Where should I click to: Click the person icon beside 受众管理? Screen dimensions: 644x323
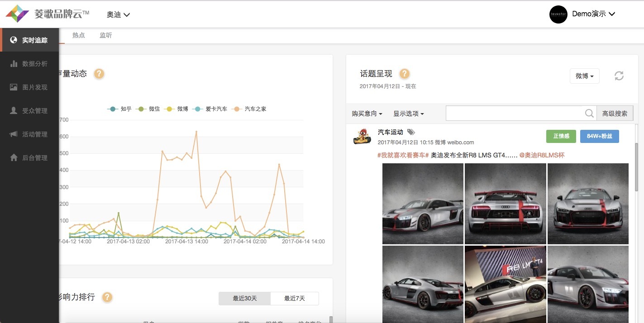(14, 111)
